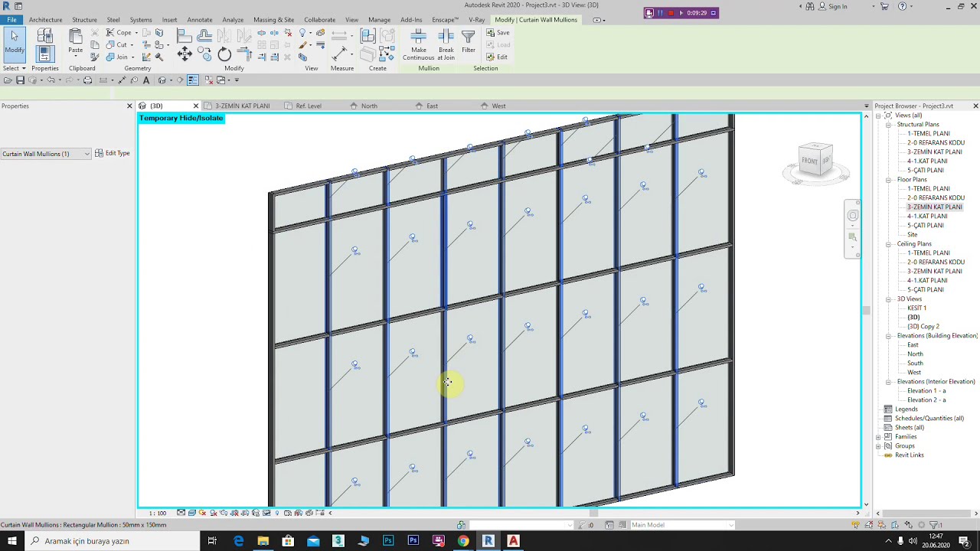Open the selection Filter tool

469,41
